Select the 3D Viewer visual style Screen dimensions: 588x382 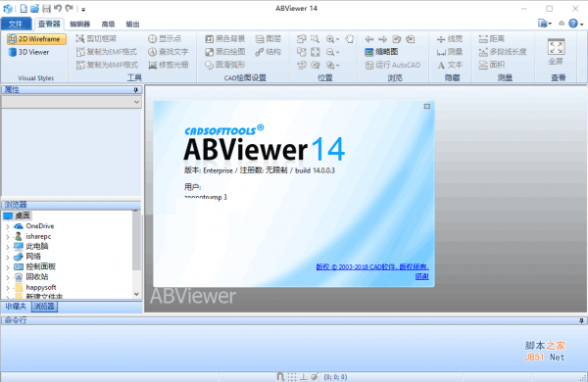click(x=28, y=52)
